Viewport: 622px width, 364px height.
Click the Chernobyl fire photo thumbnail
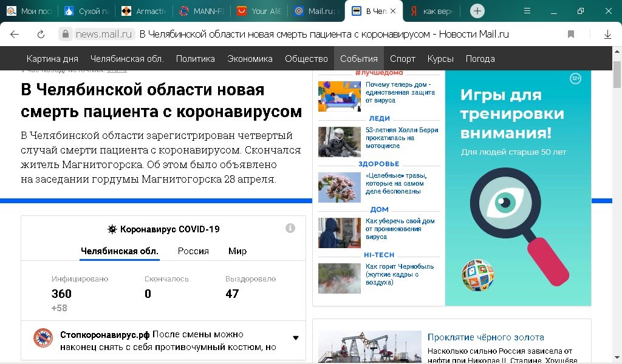[339, 278]
